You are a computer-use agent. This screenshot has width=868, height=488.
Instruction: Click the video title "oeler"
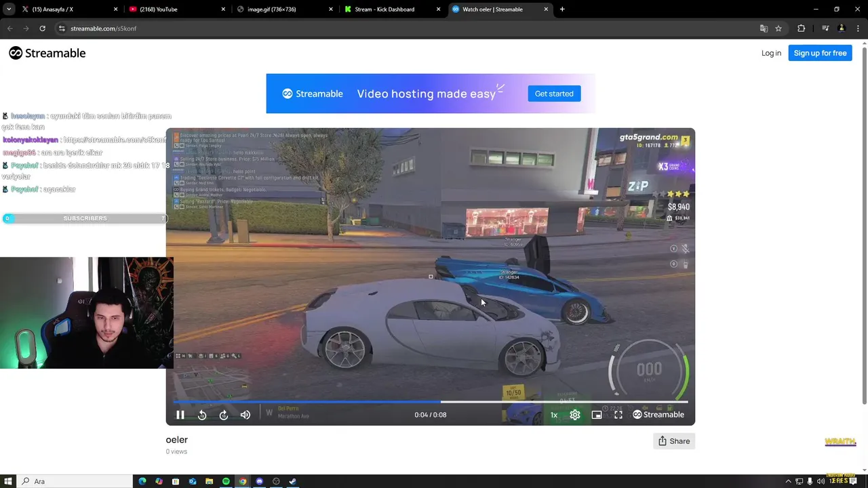(177, 440)
